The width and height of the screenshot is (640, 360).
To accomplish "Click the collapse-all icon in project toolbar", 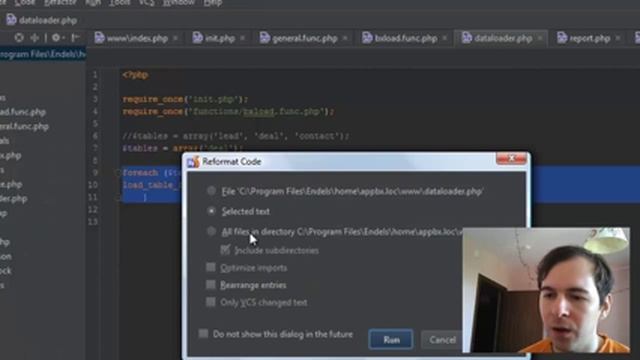I will click(x=35, y=38).
